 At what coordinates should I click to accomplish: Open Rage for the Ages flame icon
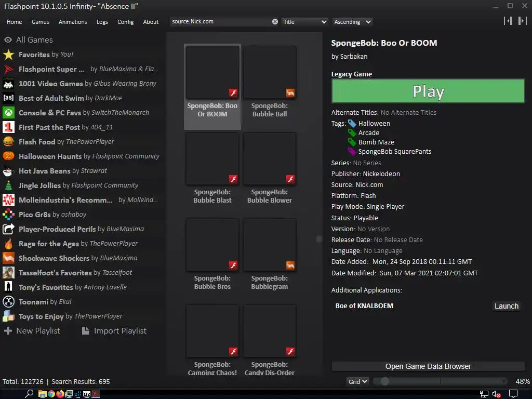8,244
